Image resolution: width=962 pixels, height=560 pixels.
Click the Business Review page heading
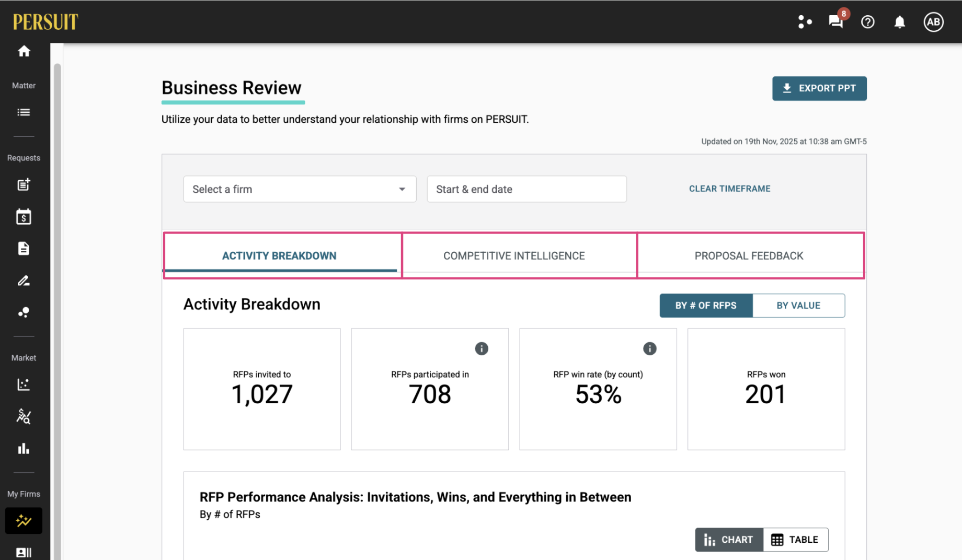(x=232, y=88)
